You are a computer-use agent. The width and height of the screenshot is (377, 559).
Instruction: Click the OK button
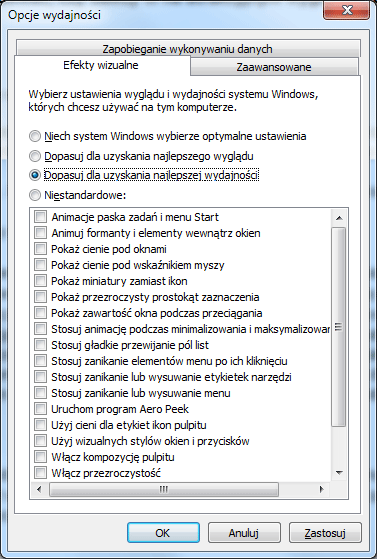coord(163,533)
